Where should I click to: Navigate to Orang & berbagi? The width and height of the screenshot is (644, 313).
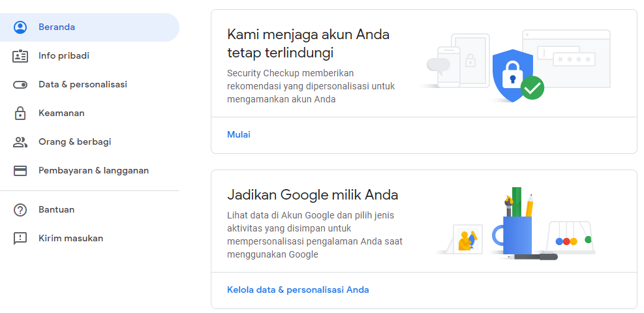[x=75, y=142]
